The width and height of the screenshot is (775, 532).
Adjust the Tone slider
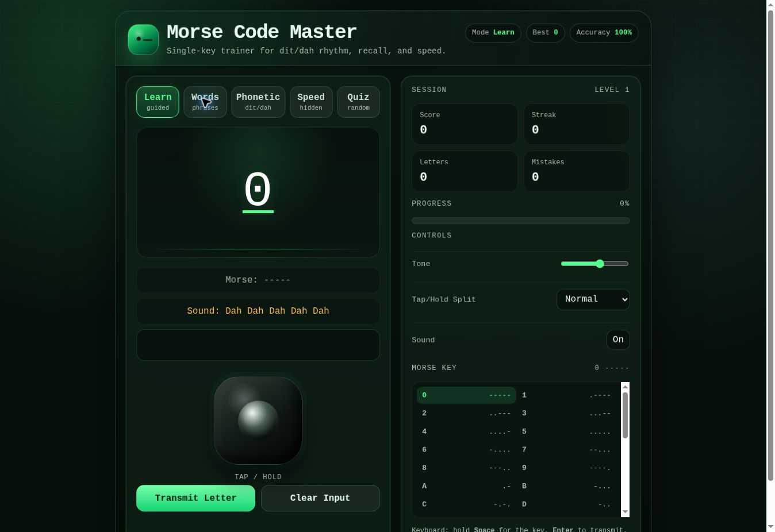click(x=594, y=264)
